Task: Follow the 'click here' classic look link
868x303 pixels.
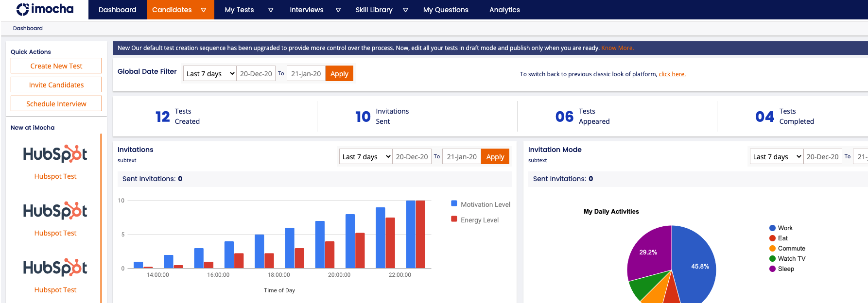Action: click(x=672, y=74)
